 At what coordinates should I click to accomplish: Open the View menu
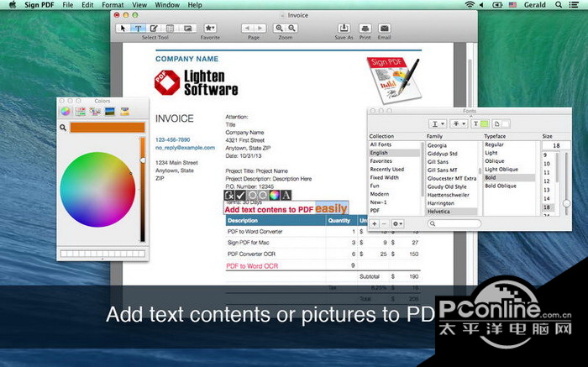139,5
